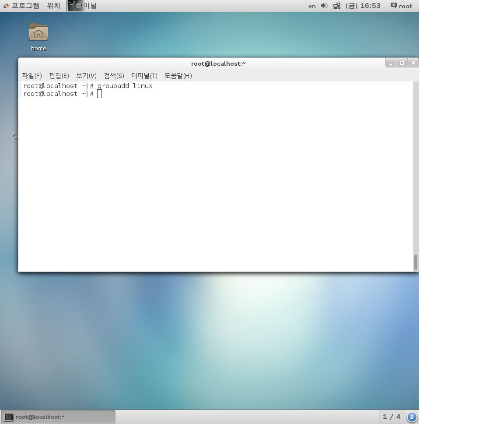Screen dimensions: 504x424
Task: Open the 프로그램 applications menu
Action: [x=21, y=6]
